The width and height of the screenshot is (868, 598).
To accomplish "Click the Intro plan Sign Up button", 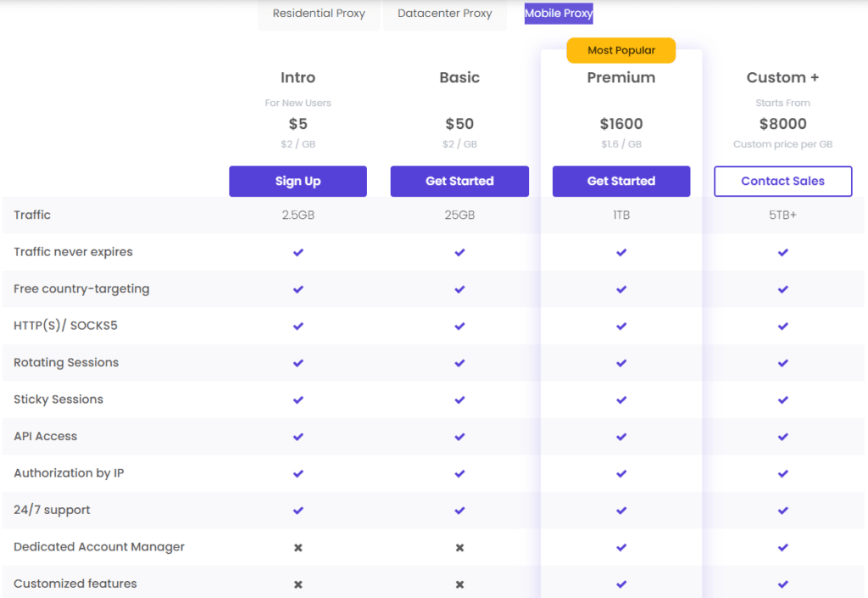I will click(x=298, y=181).
